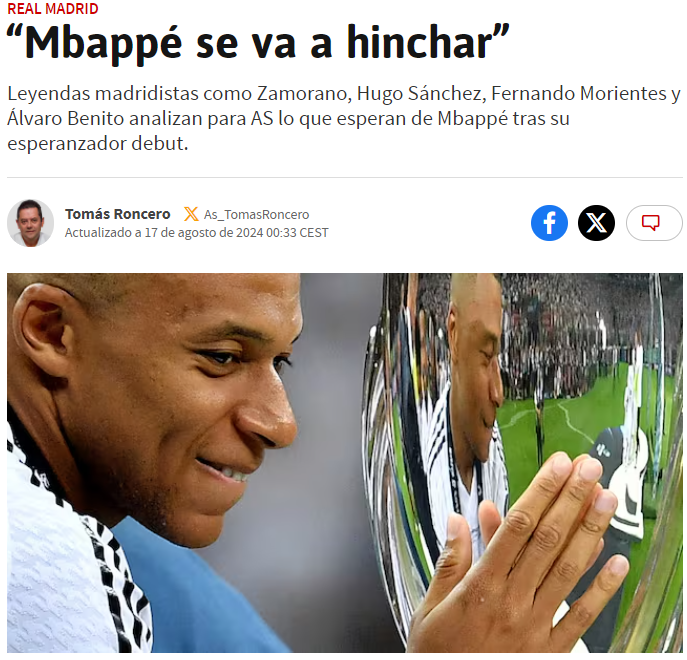Open the comments speech bubble button

(x=654, y=223)
